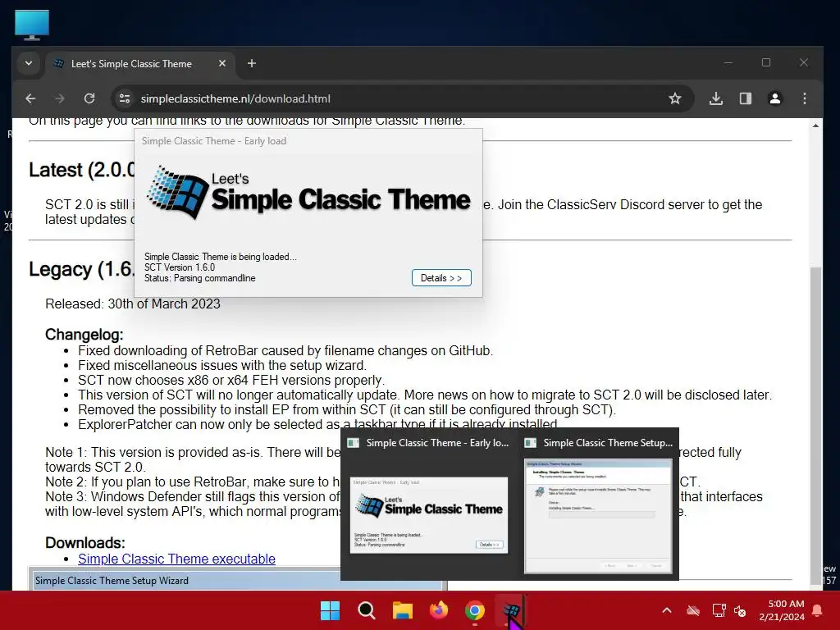Open a new tab with the plus button
Image resolution: width=840 pixels, height=630 pixels.
point(251,63)
